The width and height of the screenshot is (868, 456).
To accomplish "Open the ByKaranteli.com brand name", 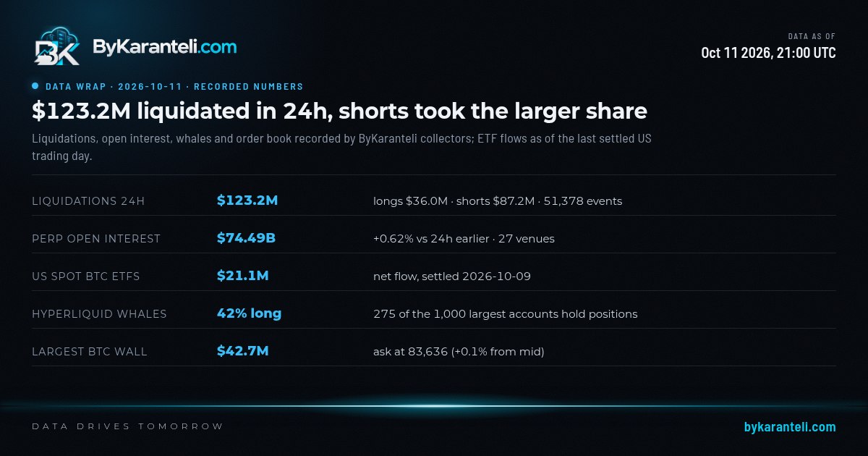I will pyautogui.click(x=164, y=47).
